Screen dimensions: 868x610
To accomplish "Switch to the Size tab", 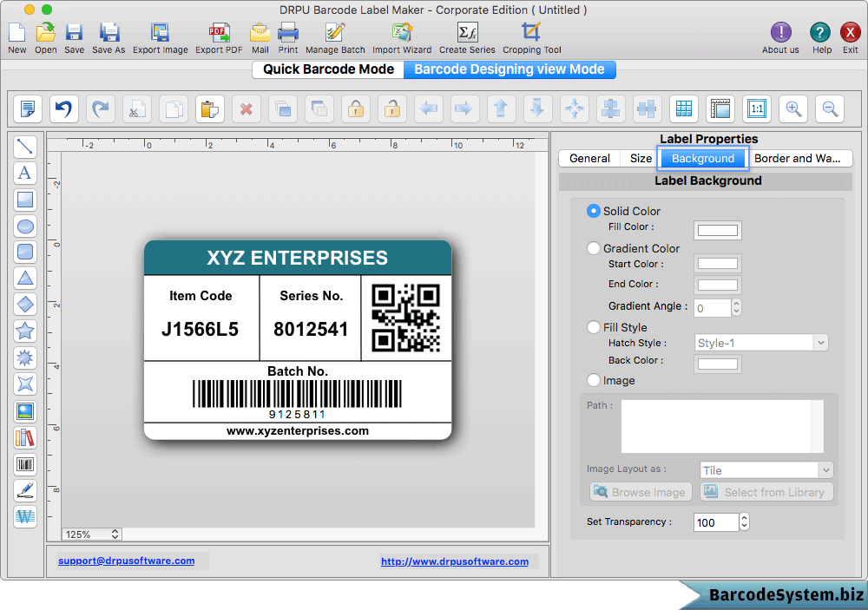I will pos(641,158).
